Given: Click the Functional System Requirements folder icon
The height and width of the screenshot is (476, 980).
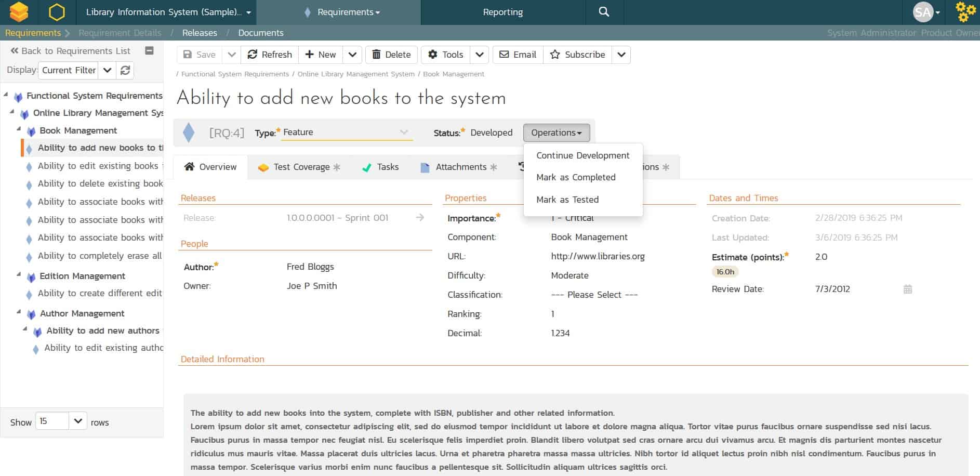Looking at the screenshot, I should (x=18, y=96).
